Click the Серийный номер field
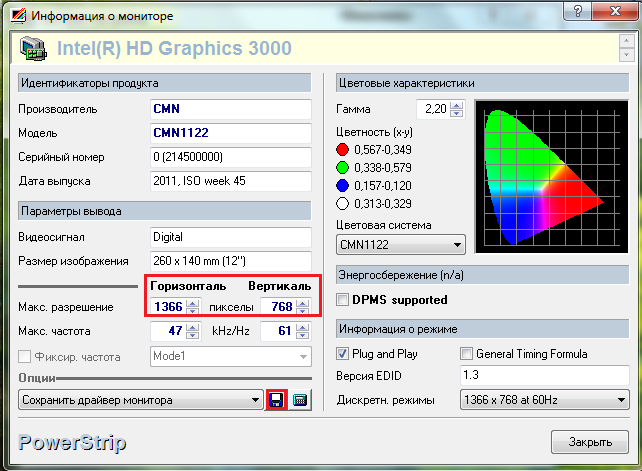The image size is (642, 471). pyautogui.click(x=231, y=157)
